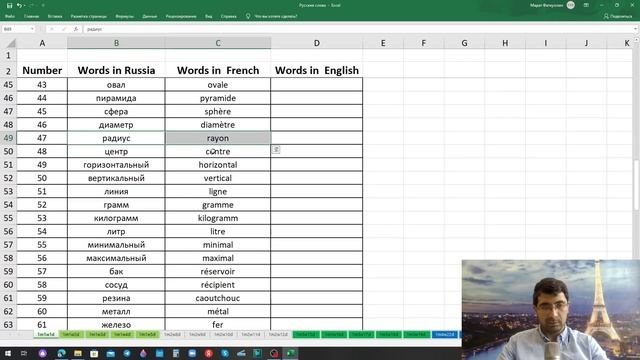
Task: Switch to the blue sheet tab
Action: pyautogui.click(x=444, y=334)
